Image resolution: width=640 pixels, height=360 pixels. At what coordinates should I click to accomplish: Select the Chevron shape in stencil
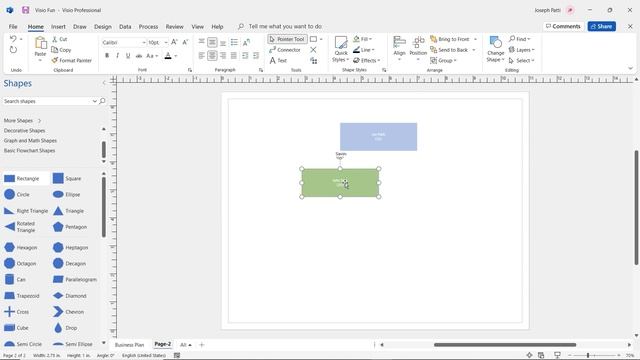[x=68, y=312]
